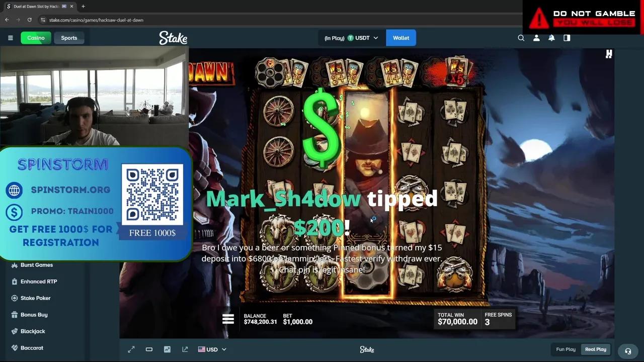The height and width of the screenshot is (362, 644).
Task: Click the Stake logo below the game
Action: (x=367, y=349)
